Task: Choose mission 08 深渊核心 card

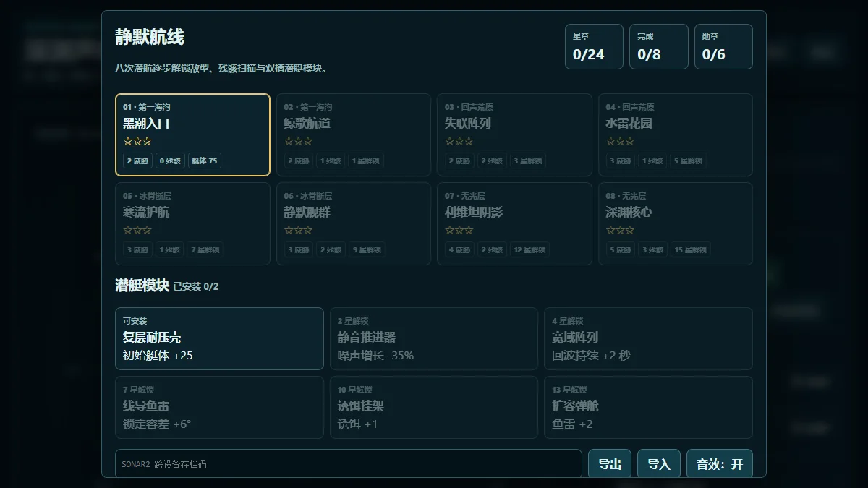Action: click(x=676, y=223)
